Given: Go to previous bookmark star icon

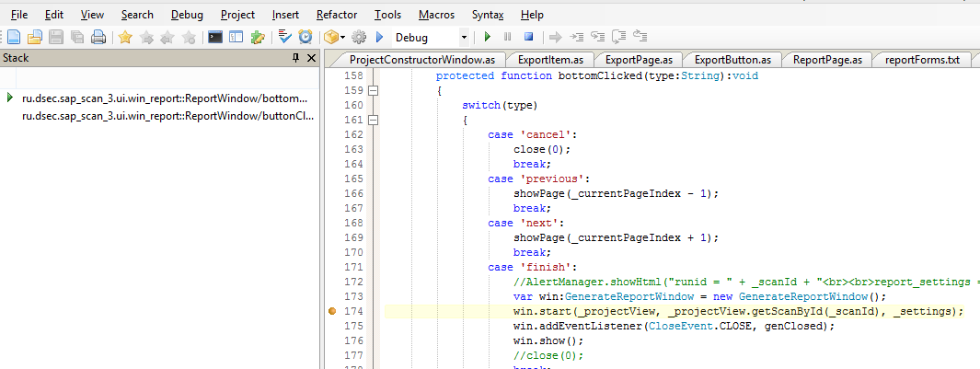Looking at the screenshot, I should pos(167,38).
